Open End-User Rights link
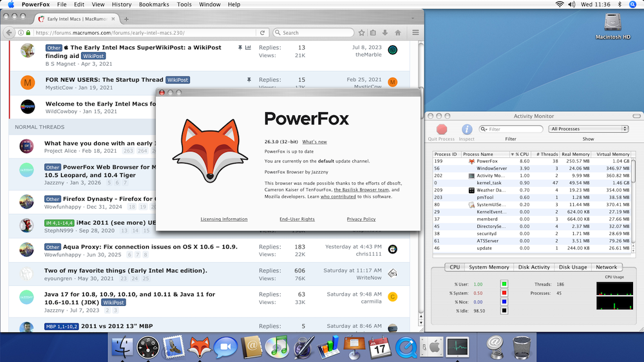Screen dimensions: 644x362 pos(297,219)
